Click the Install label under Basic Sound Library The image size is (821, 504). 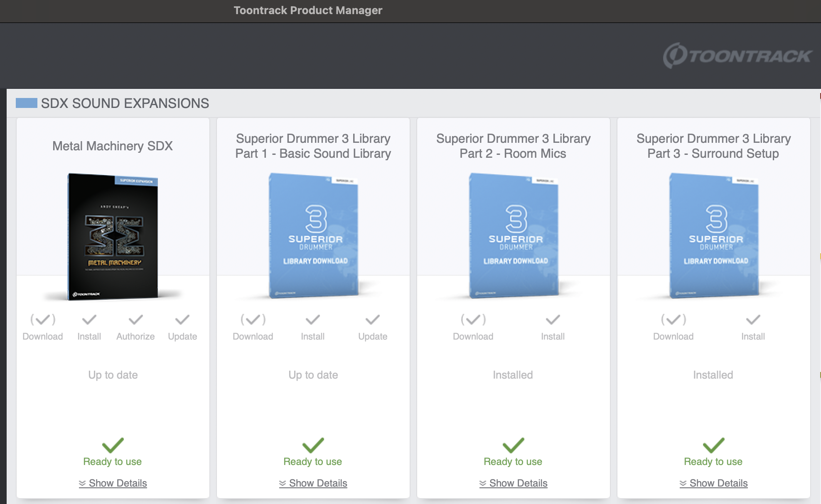click(x=312, y=337)
